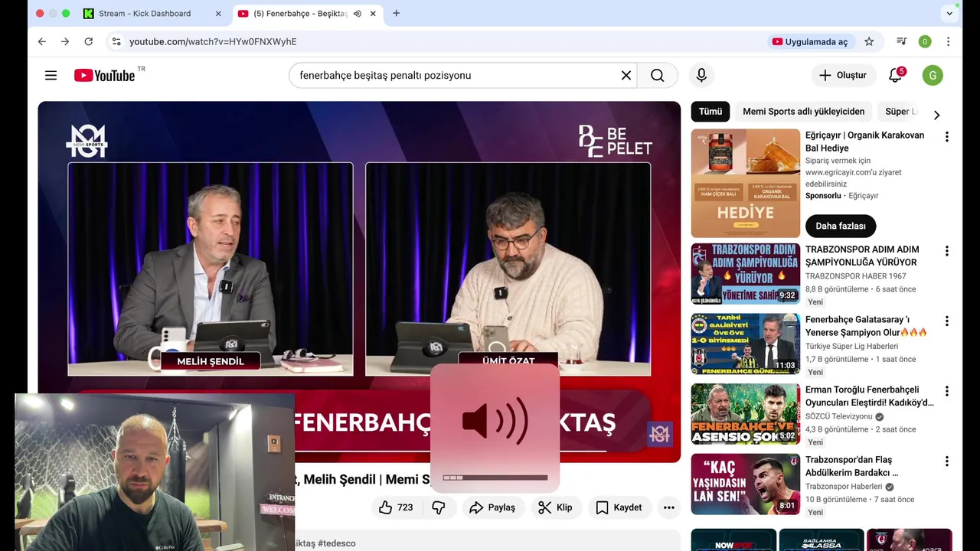This screenshot has height=551, width=980.
Task: Go back to previous page
Action: (x=41, y=41)
